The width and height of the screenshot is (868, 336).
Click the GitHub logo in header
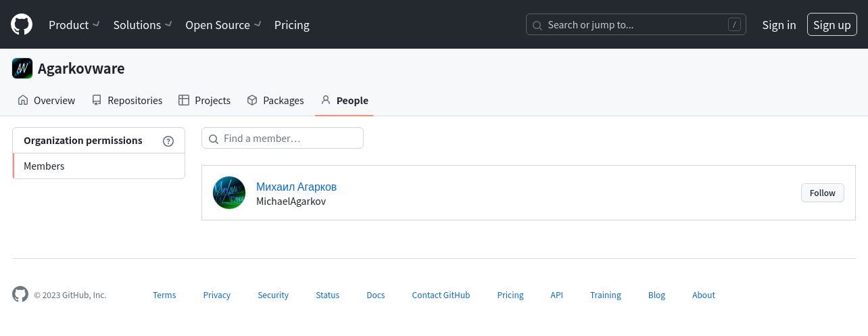point(22,25)
